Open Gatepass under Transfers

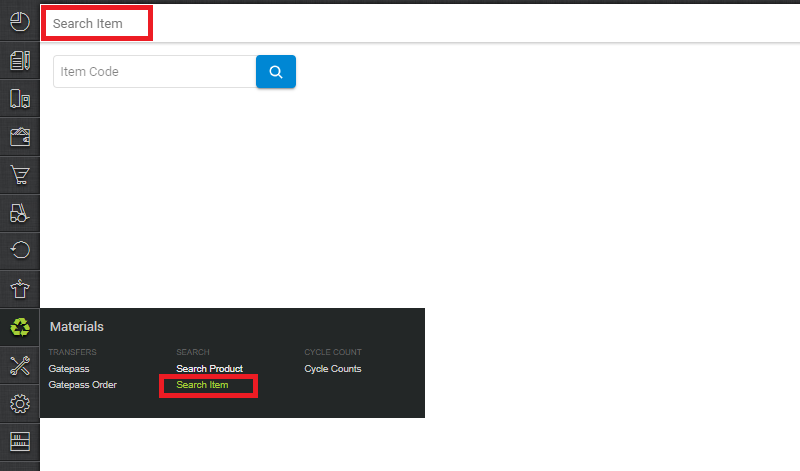[x=69, y=368]
